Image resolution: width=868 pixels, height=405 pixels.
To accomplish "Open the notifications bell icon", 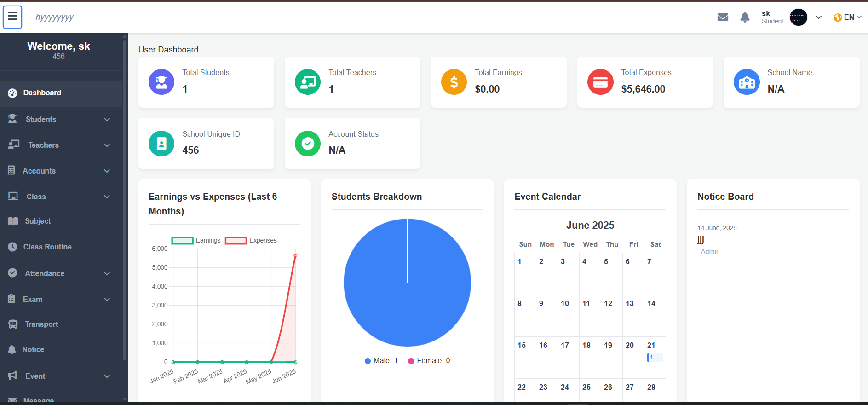I will tap(745, 17).
